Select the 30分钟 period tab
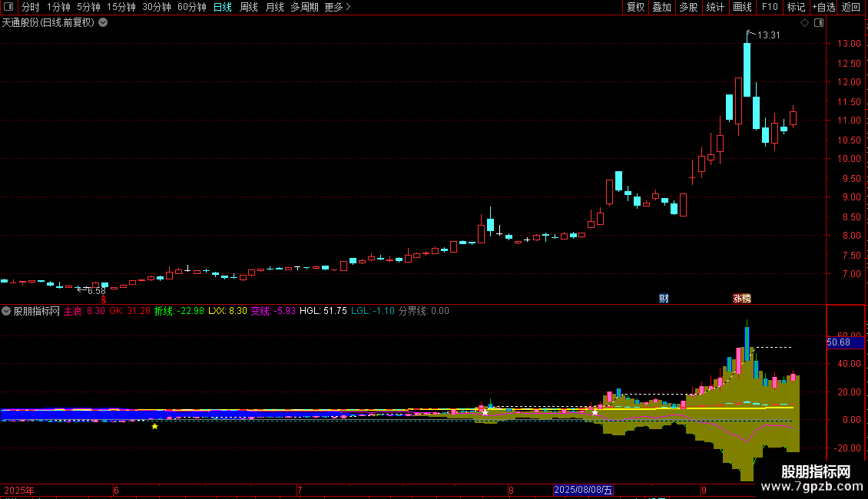Screen dimensions: 868x499 point(157,7)
